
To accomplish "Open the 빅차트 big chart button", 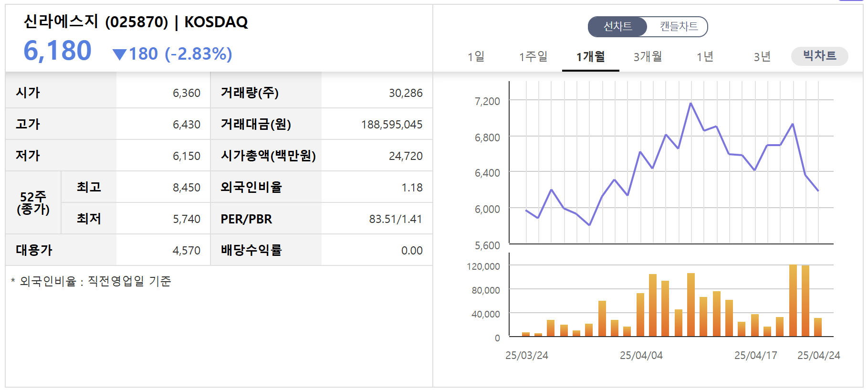I will coord(820,56).
